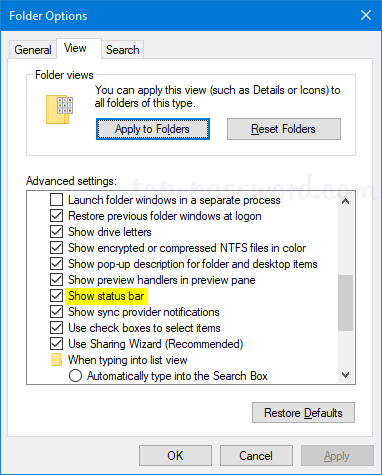Disable Use Sharing Wizard (Recommended)
382x475 pixels.
[x=57, y=344]
